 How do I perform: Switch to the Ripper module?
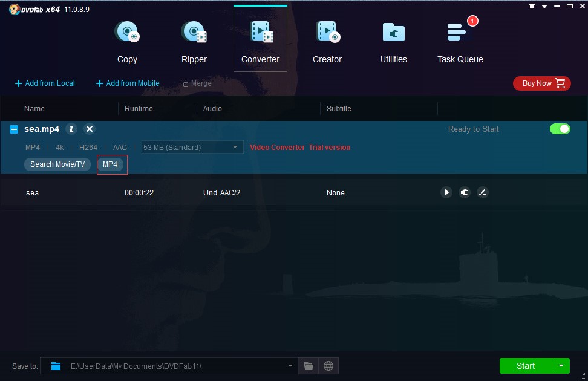194,42
